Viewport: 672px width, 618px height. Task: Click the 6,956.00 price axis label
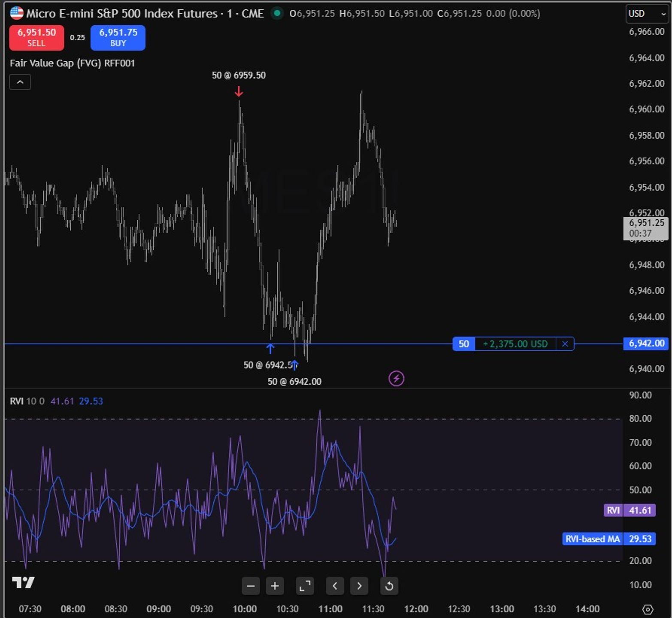click(x=647, y=161)
